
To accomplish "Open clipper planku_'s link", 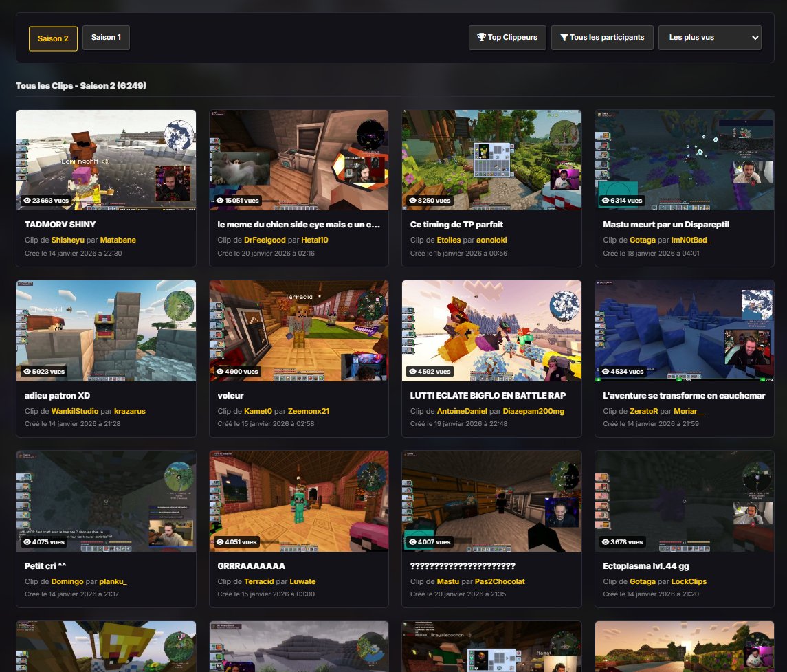I will tap(113, 582).
